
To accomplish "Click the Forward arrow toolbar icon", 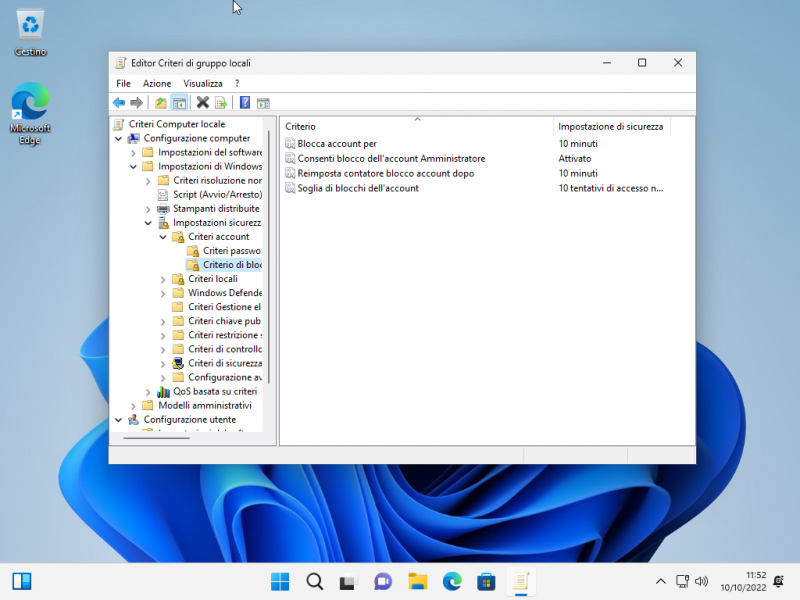I will click(x=136, y=103).
